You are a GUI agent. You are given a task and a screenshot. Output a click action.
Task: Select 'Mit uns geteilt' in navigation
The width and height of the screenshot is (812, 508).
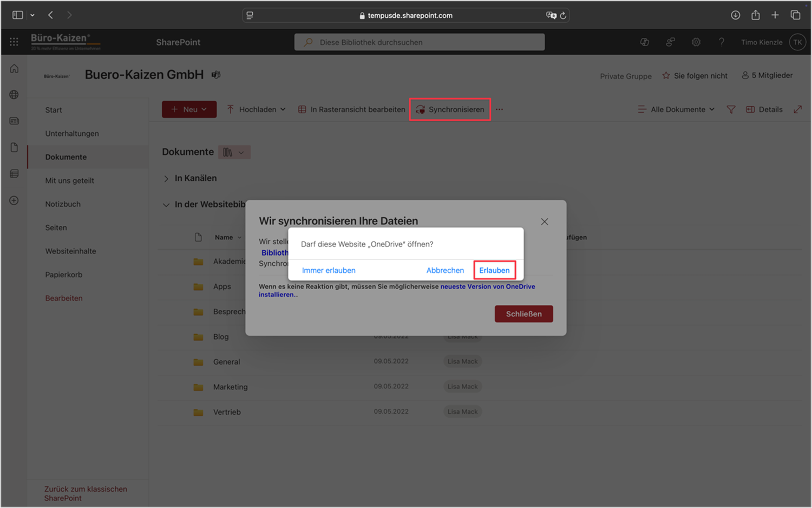click(x=69, y=181)
